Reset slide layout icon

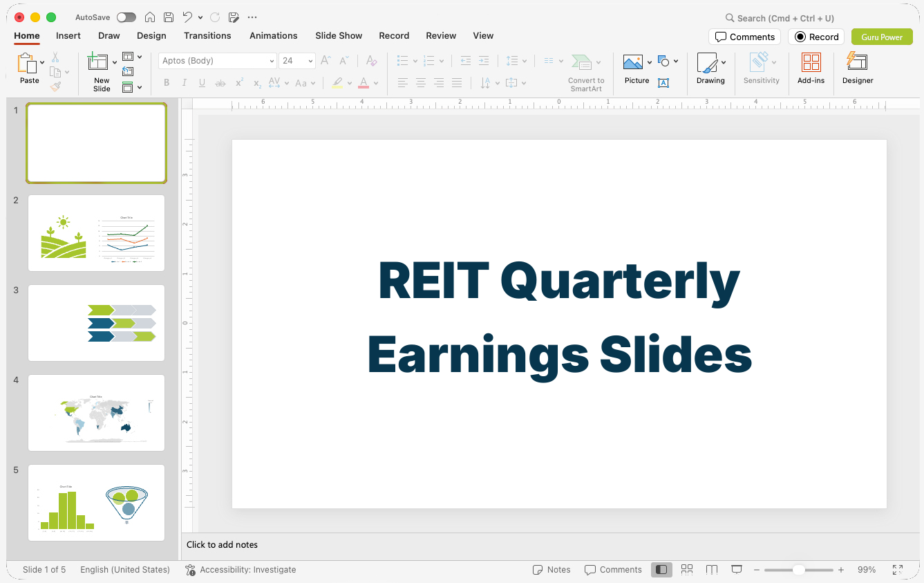(x=128, y=71)
